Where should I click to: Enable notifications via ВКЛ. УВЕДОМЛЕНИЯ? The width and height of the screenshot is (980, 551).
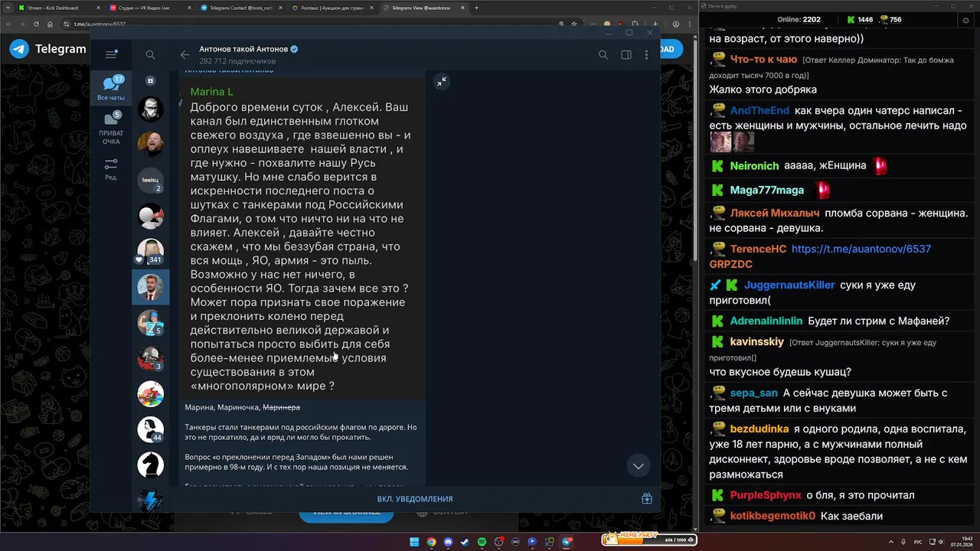(x=415, y=499)
